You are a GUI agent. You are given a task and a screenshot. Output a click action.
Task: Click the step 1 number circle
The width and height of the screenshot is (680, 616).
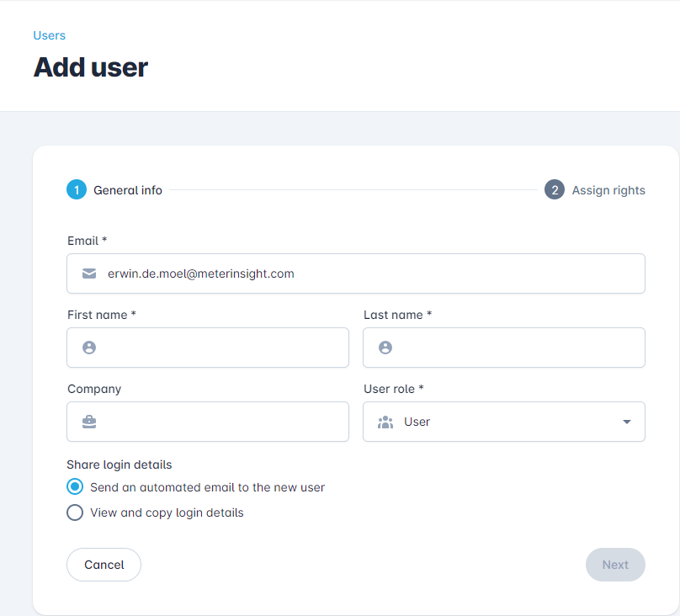(x=77, y=190)
